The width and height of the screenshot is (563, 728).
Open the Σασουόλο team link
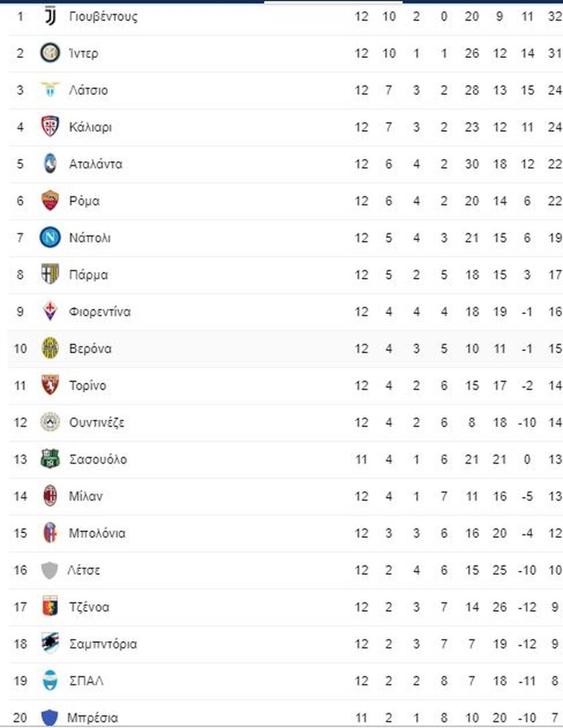pyautogui.click(x=98, y=460)
